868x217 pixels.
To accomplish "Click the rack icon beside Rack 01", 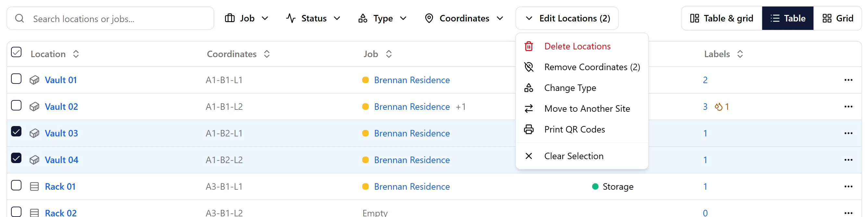I will coord(34,187).
